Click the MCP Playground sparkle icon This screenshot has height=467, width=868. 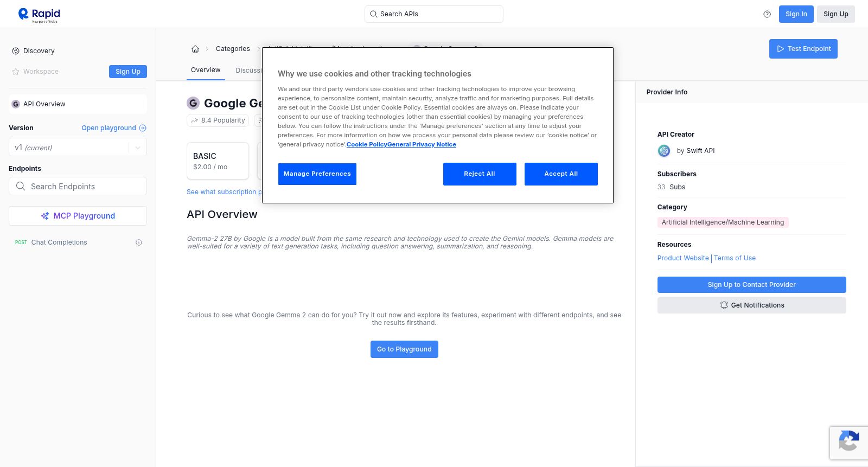(45, 216)
